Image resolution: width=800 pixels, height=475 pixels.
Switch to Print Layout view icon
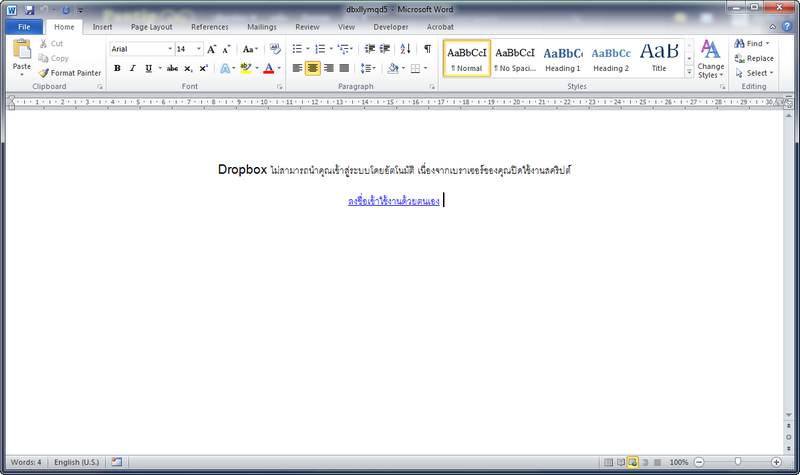click(608, 462)
